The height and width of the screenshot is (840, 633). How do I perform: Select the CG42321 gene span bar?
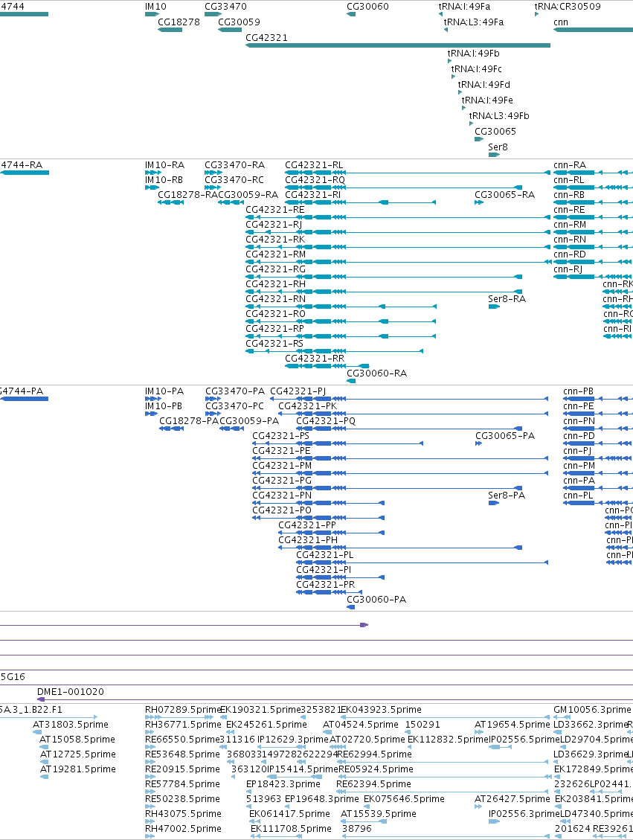point(398,45)
